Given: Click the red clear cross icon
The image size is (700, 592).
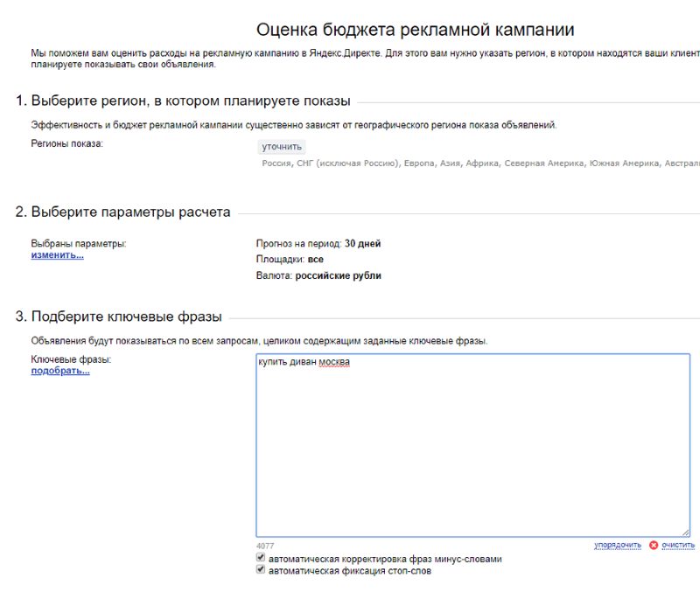Looking at the screenshot, I should coord(654,545).
